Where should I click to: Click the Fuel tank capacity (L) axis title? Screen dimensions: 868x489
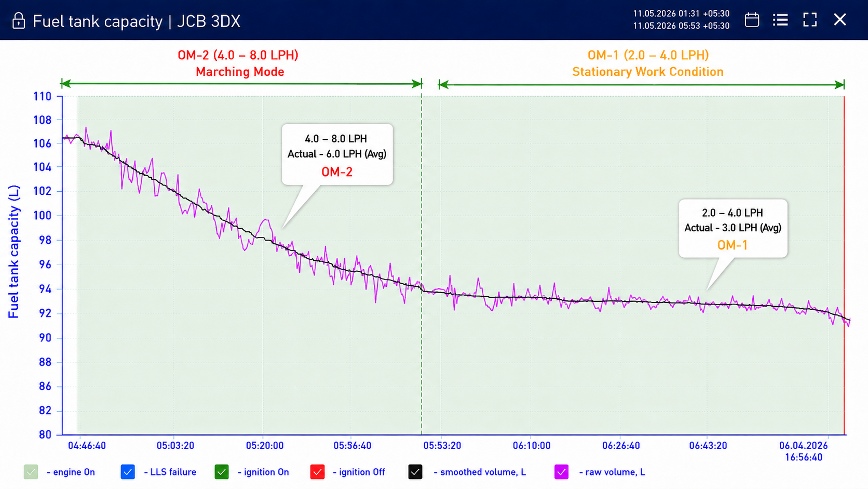(14, 252)
